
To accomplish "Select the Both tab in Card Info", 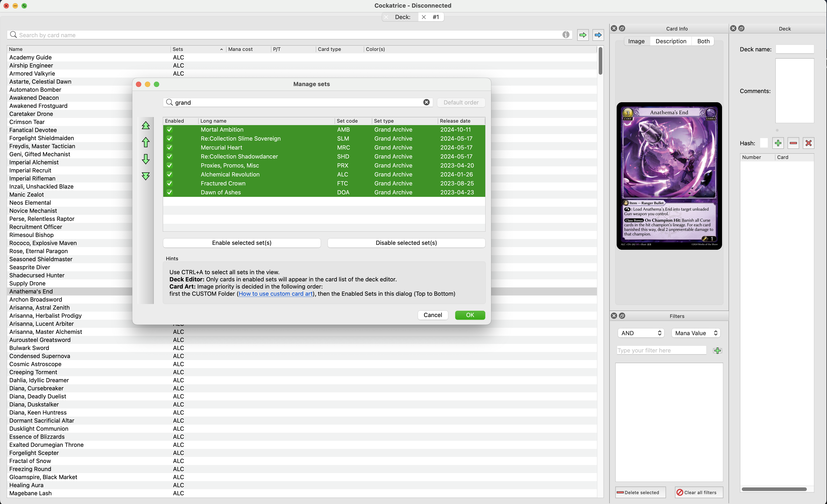I will click(703, 41).
